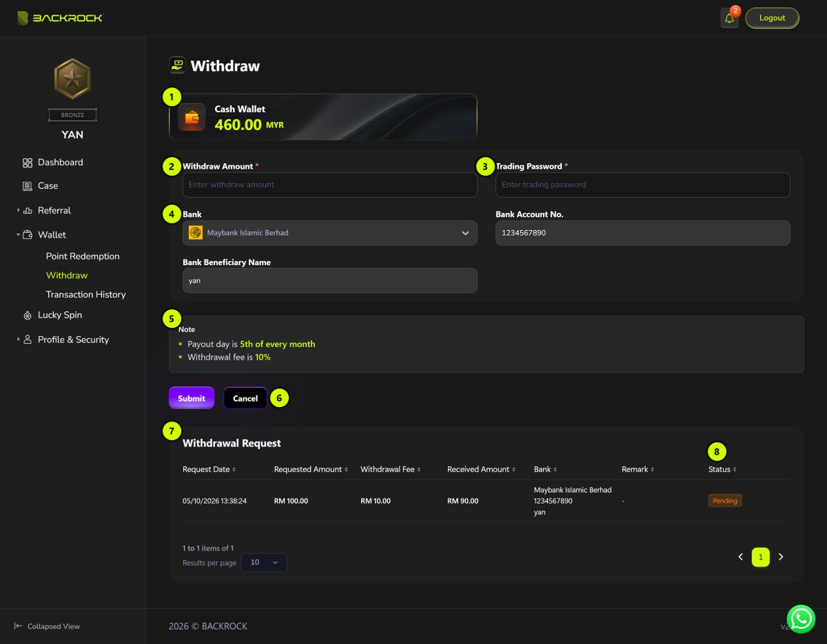Sort by Bank column
Viewport: 827px width, 644px height.
pos(545,469)
